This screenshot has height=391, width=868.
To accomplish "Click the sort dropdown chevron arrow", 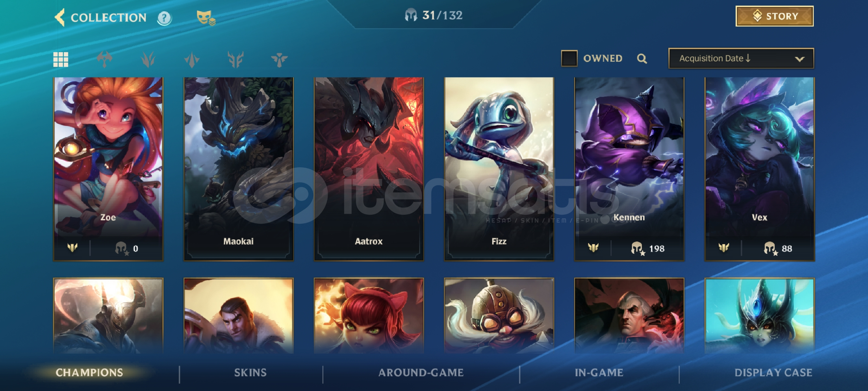I will [800, 59].
